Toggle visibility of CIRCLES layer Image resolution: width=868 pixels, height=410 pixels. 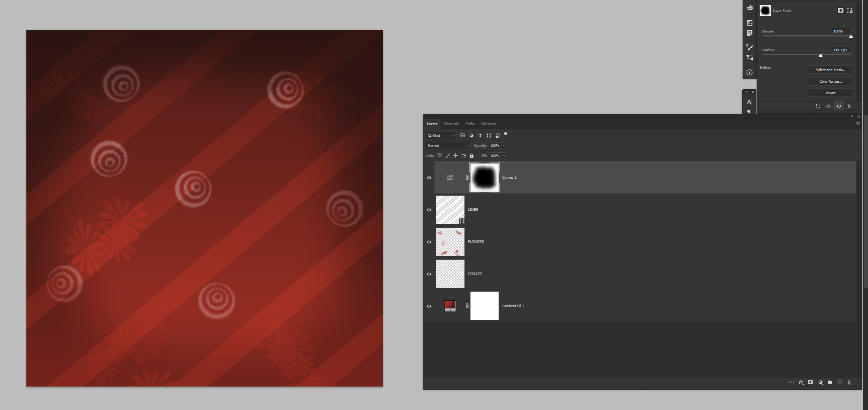429,274
